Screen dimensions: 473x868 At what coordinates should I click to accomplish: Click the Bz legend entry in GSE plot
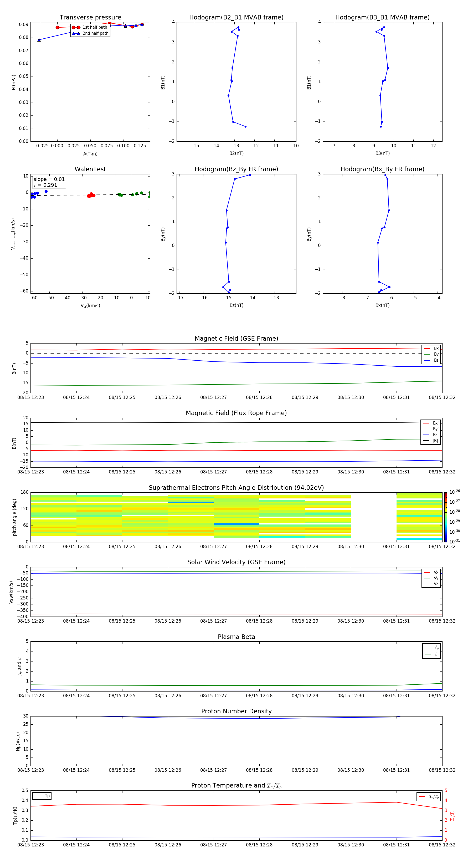431,360
